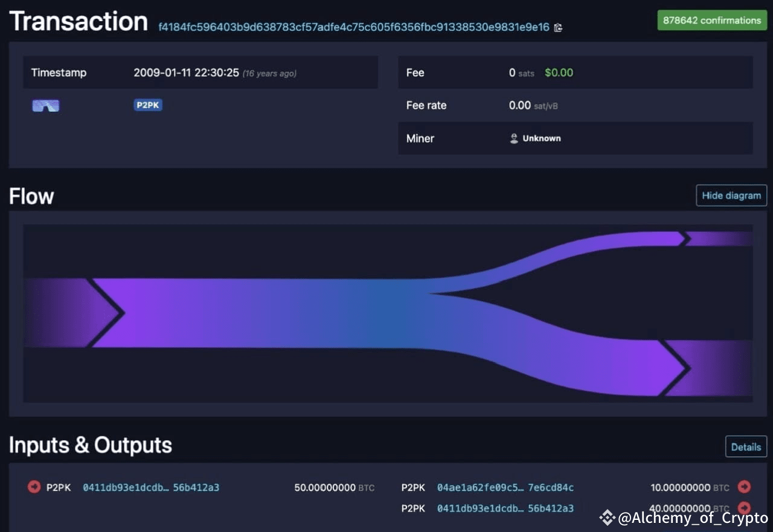Toggle expanded view with the Details button
The height and width of the screenshot is (532, 773).
pos(746,446)
